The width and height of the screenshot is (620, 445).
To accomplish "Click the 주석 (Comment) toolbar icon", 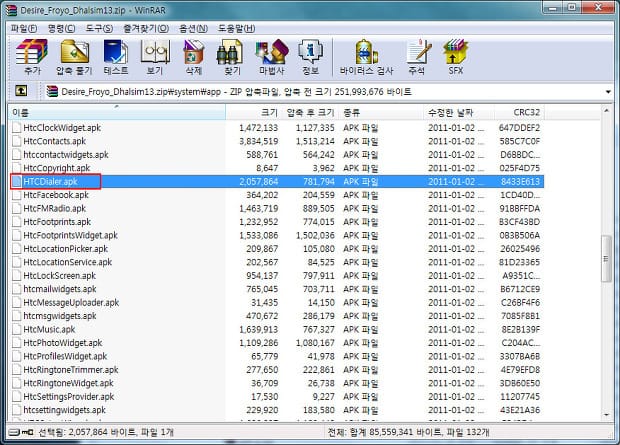I will pos(416,56).
